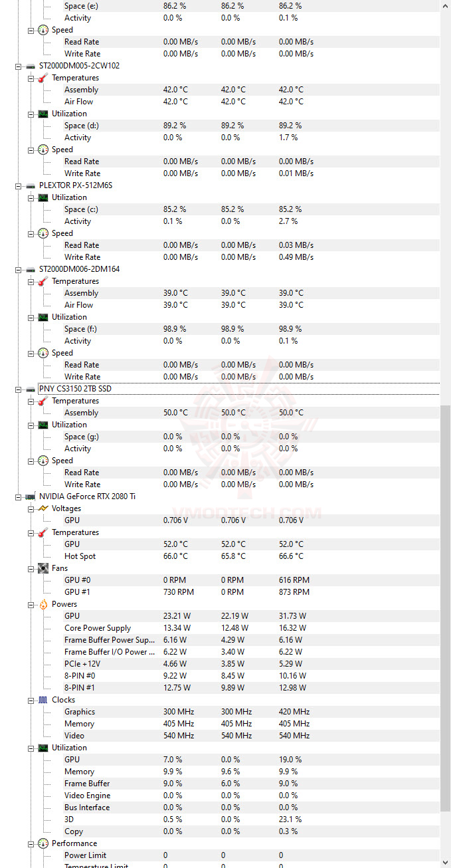Select the Hot Spot temperature row
The width and height of the screenshot is (451, 868).
point(80,556)
